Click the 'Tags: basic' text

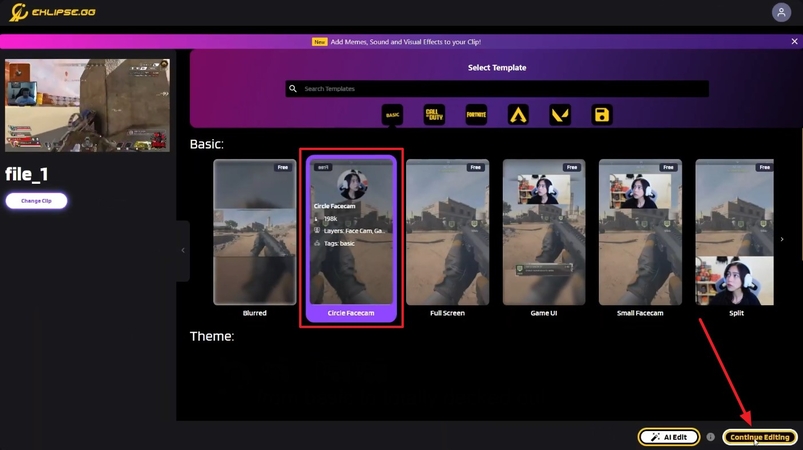pyautogui.click(x=339, y=243)
